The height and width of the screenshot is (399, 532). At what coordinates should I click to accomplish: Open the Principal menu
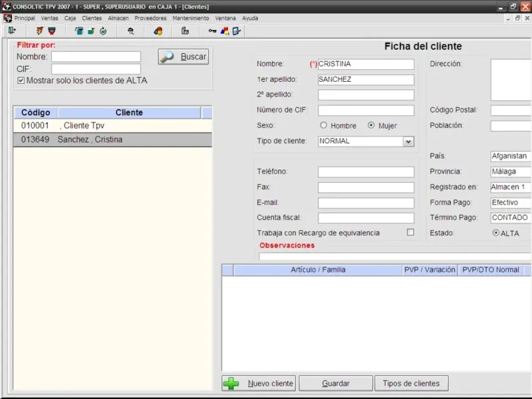25,19
